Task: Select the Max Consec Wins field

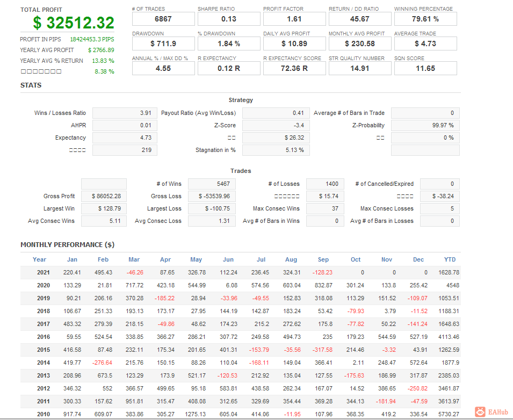Action: [325, 209]
